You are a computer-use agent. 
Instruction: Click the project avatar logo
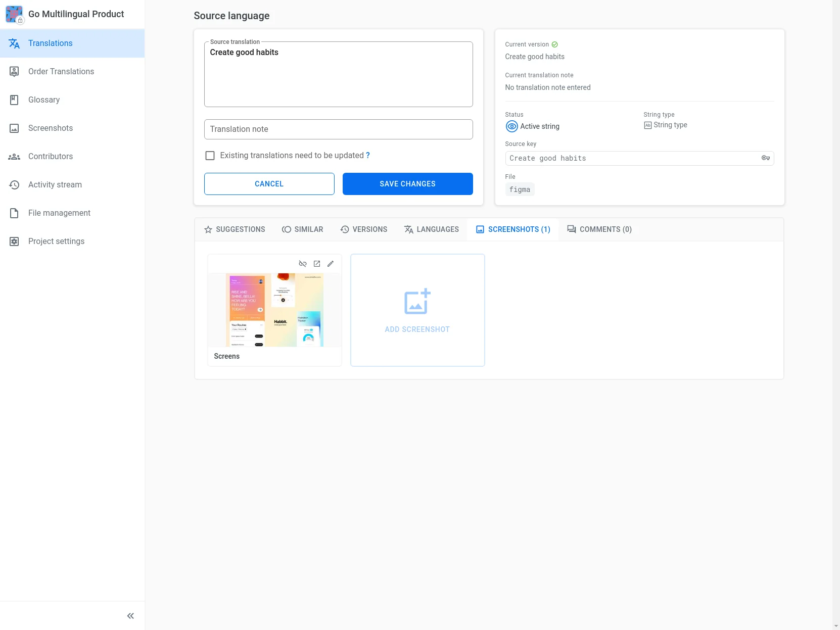[14, 14]
